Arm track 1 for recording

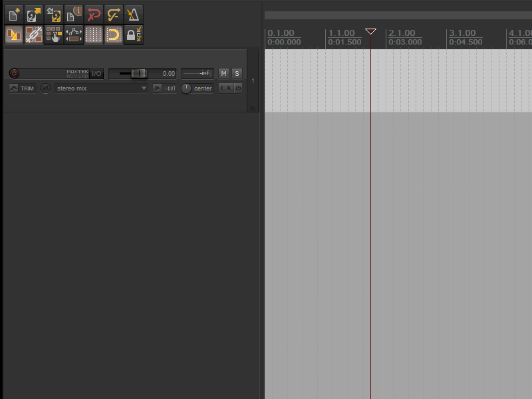(x=14, y=73)
